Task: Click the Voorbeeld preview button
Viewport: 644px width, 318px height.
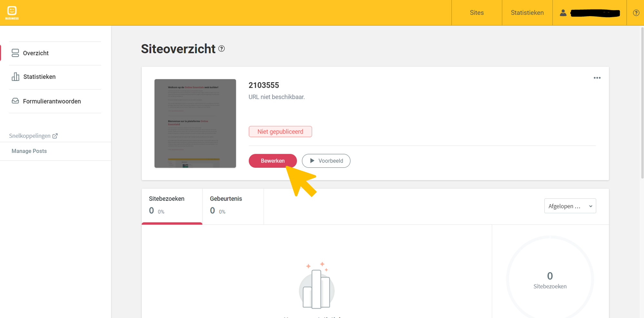Action: [326, 161]
